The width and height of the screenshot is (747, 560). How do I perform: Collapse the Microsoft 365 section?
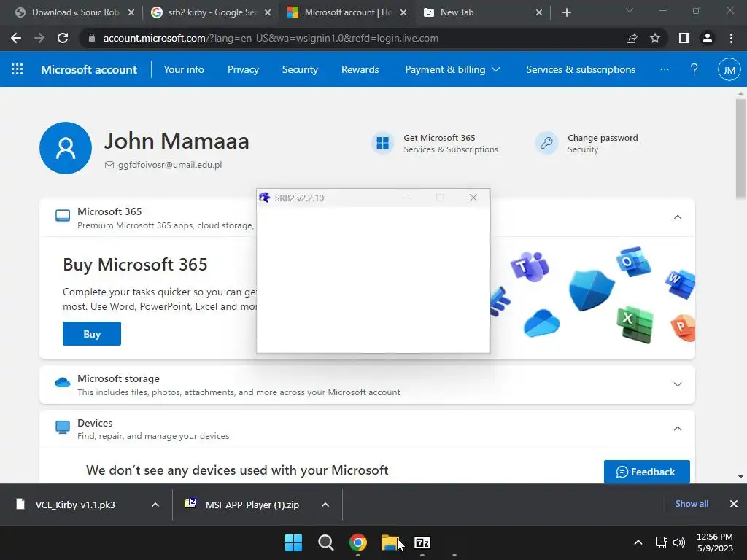coord(678,217)
